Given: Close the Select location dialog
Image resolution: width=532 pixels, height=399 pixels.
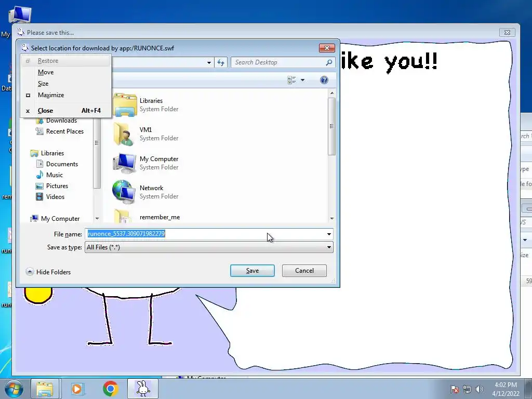Looking at the screenshot, I should point(327,48).
